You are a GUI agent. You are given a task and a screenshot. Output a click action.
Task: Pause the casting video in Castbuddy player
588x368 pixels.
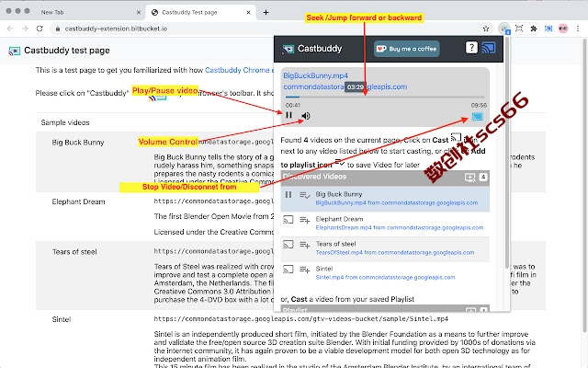[x=288, y=115]
